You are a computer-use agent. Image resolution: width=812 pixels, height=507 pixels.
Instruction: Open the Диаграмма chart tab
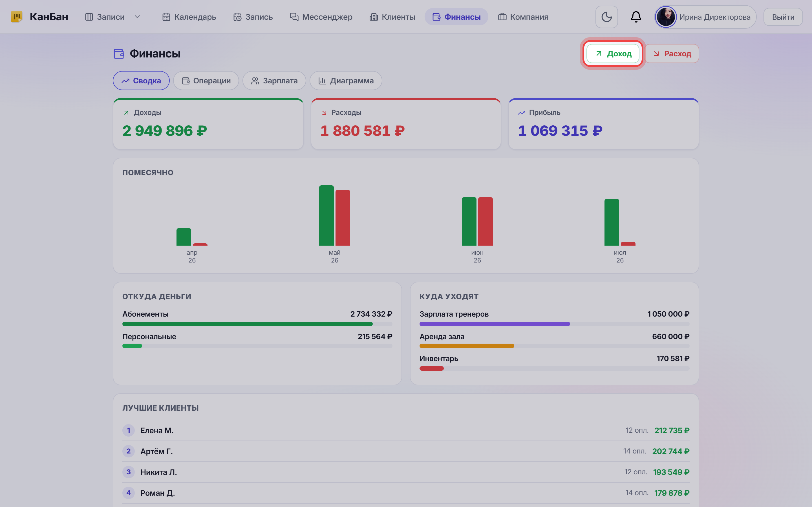(346, 81)
